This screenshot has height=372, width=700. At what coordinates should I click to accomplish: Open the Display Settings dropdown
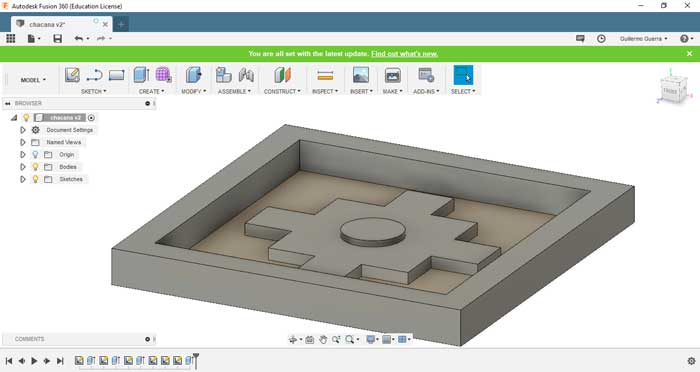tap(371, 339)
